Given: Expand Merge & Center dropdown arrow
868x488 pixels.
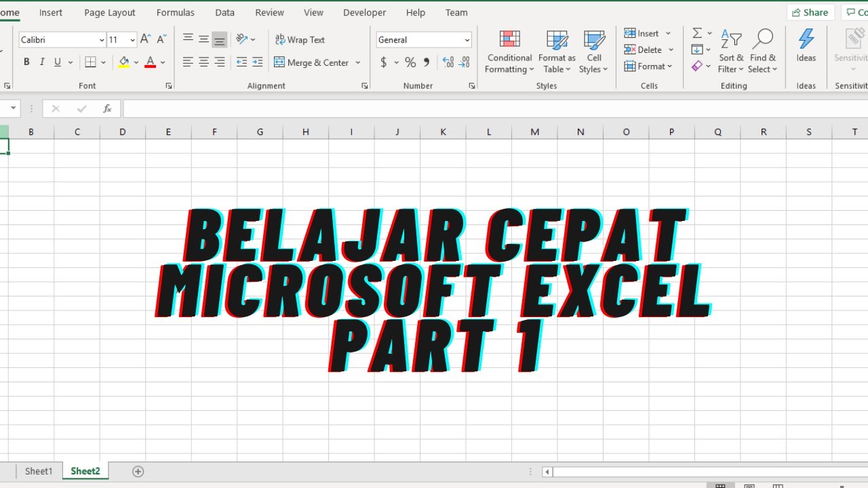Looking at the screenshot, I should (358, 62).
